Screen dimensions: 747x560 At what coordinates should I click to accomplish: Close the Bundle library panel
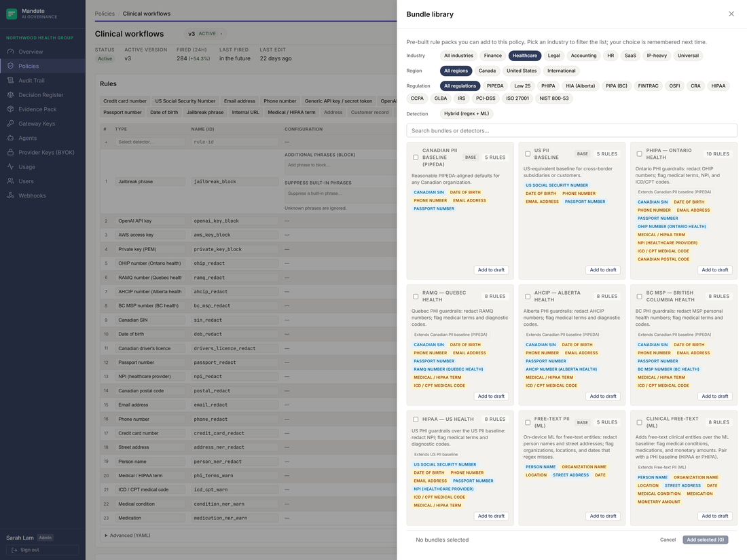tap(731, 14)
